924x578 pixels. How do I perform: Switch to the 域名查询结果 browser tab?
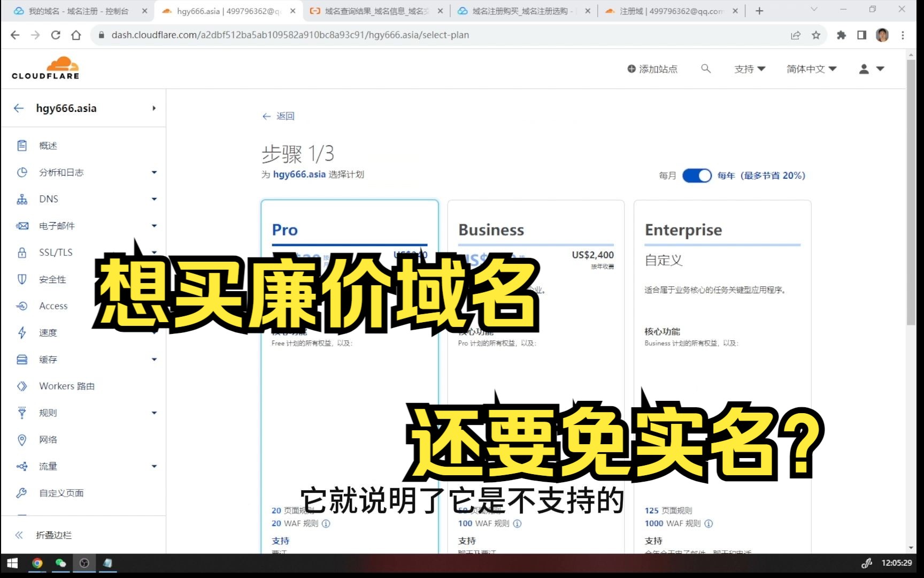376,11
